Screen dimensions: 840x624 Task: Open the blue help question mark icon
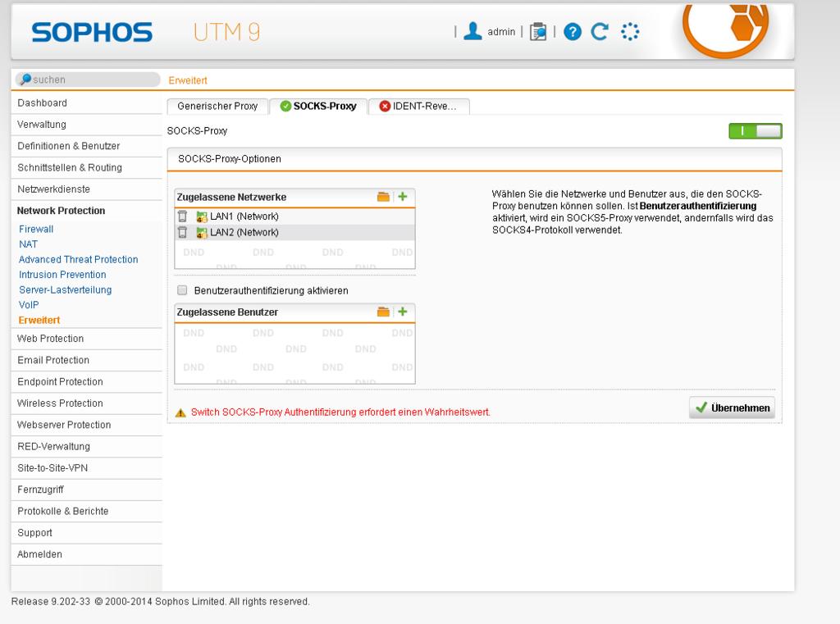(572, 32)
